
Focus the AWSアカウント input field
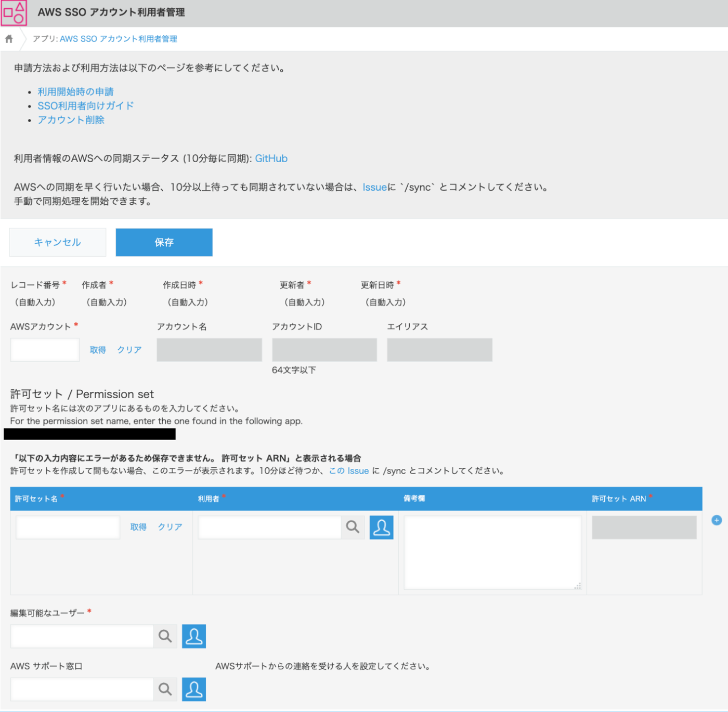click(x=45, y=350)
